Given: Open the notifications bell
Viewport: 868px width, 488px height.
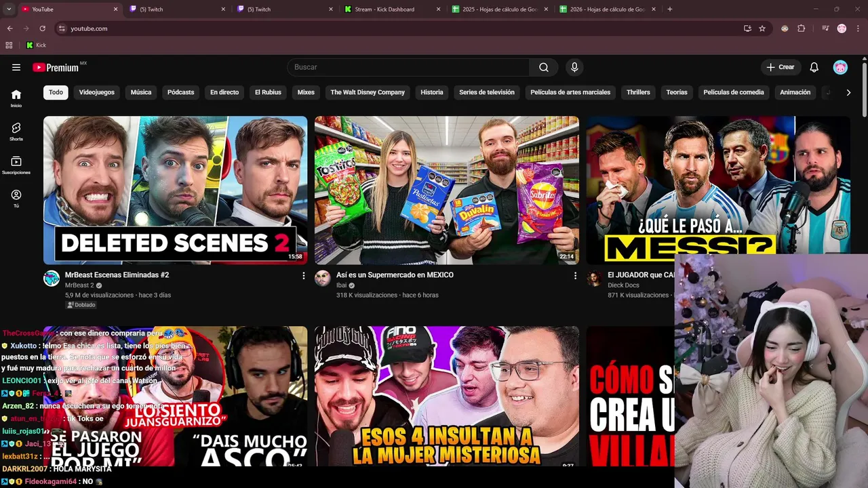Looking at the screenshot, I should pyautogui.click(x=814, y=67).
